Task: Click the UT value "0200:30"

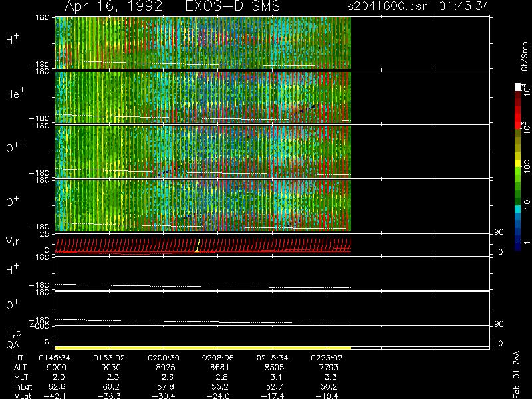Action: pos(163,358)
